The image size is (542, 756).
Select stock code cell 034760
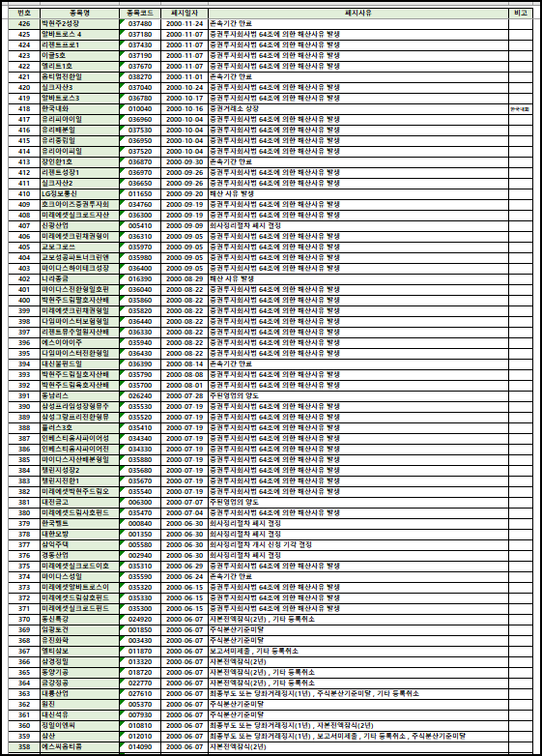140,204
